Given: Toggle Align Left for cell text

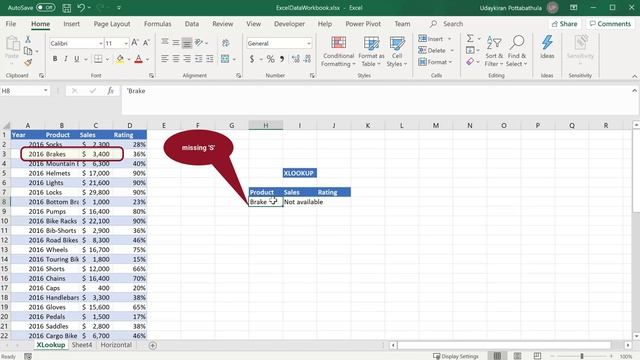Looking at the screenshot, I should [x=164, y=59].
